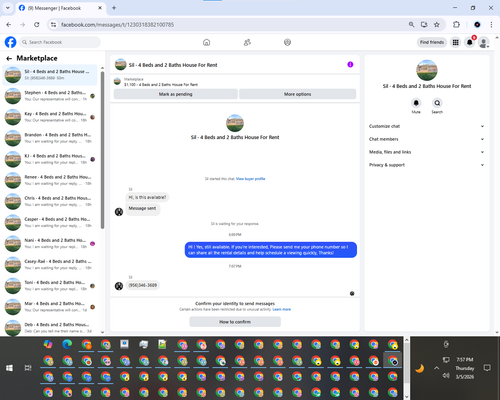Open the notifications bell in the header
The image size is (500, 400).
(x=470, y=42)
